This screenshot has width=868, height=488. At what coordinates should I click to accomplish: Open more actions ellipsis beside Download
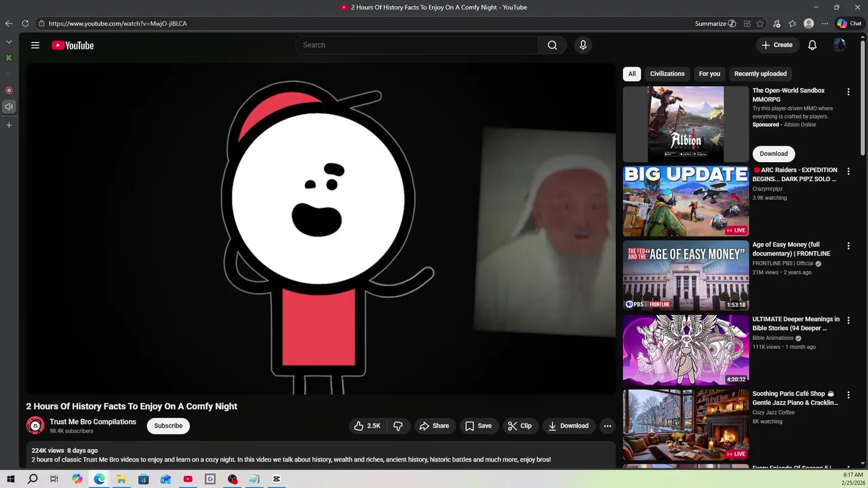coord(608,426)
